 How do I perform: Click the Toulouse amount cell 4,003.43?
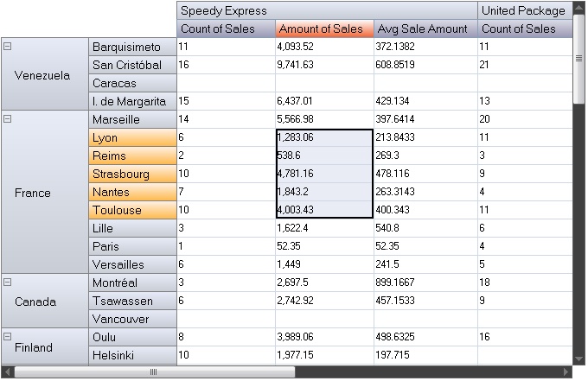pos(324,210)
